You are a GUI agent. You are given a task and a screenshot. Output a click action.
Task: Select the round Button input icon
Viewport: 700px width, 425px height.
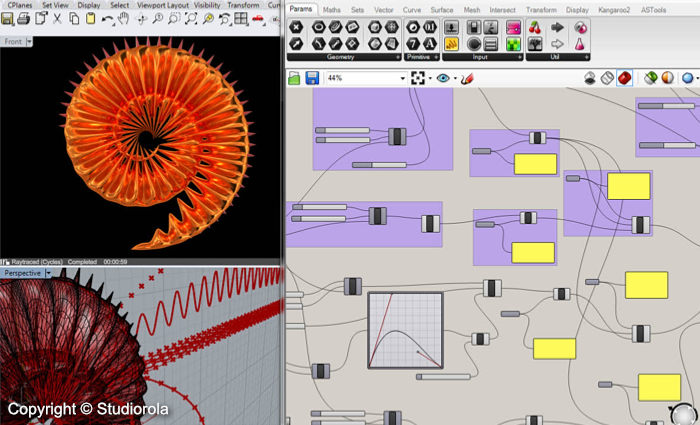[474, 44]
